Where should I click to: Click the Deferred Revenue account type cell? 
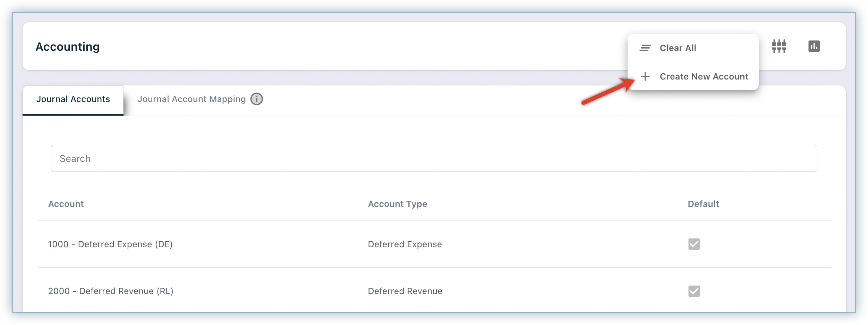[405, 291]
